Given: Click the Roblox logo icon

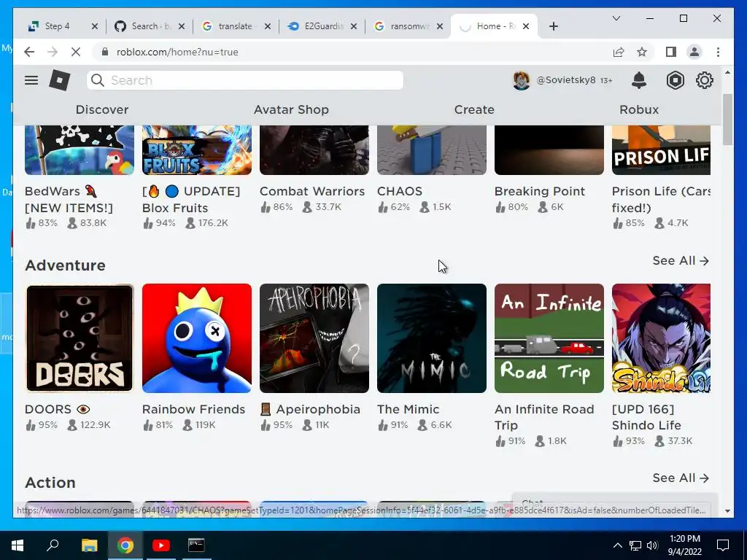Looking at the screenshot, I should point(60,80).
